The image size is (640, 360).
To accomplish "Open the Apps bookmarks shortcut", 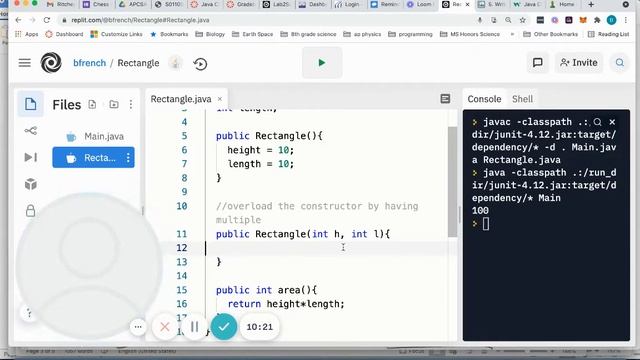I will pos(26,34).
